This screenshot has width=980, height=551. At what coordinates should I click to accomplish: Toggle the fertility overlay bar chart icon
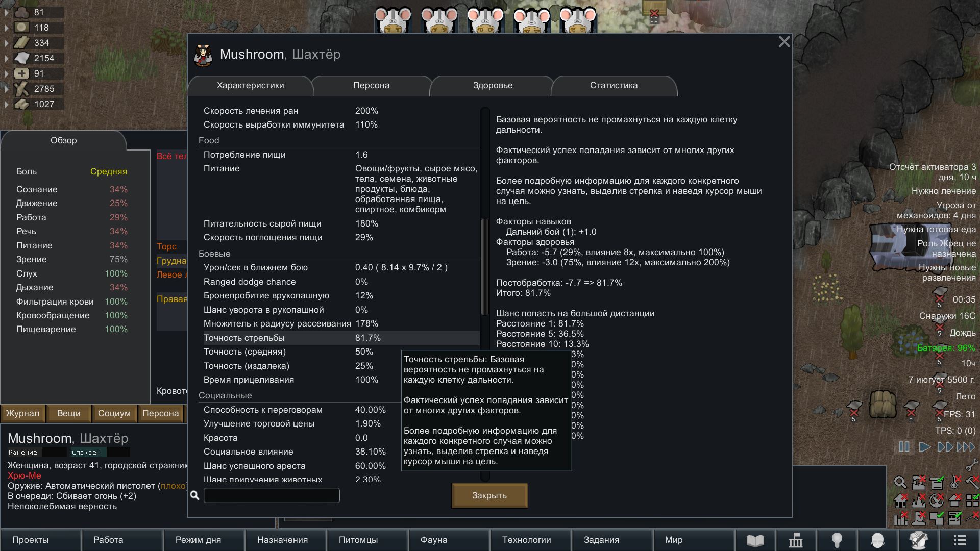901,519
